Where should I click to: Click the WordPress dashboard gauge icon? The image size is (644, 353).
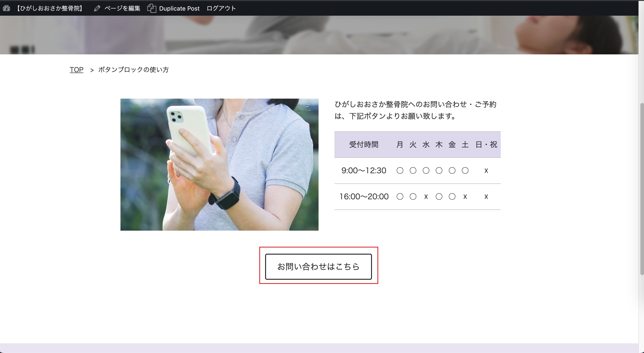[x=6, y=8]
